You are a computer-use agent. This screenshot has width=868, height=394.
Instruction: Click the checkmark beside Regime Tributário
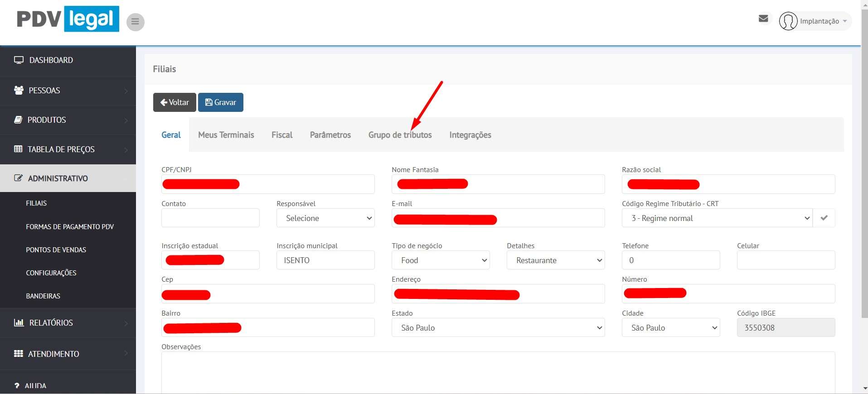tap(824, 218)
